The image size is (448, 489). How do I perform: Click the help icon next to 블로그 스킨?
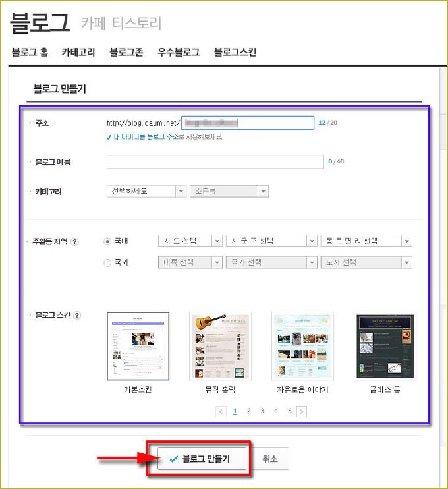(x=76, y=315)
